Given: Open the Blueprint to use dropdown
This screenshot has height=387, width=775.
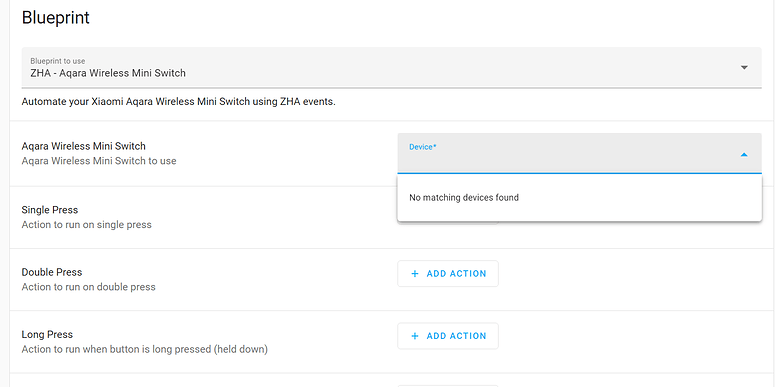Looking at the screenshot, I should (391, 68).
